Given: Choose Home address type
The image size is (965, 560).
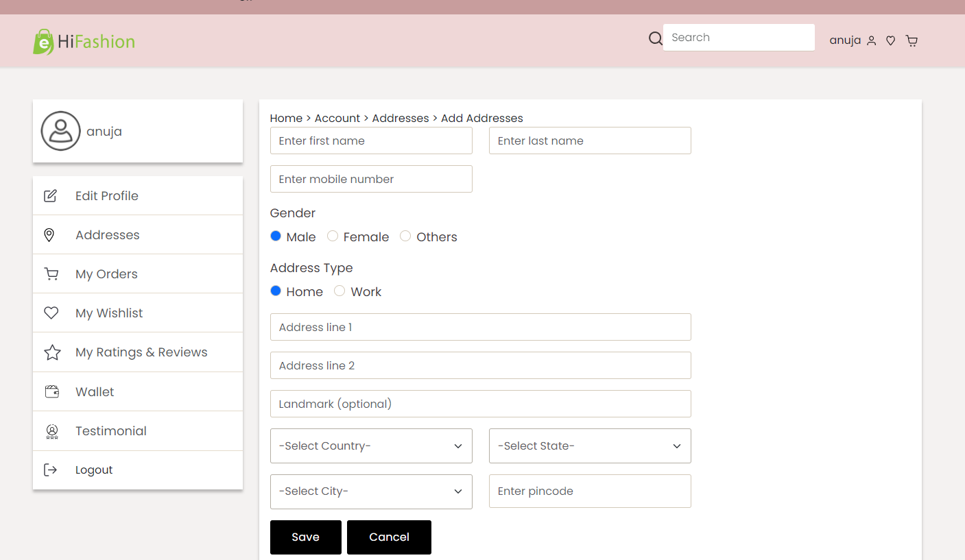Looking at the screenshot, I should [x=276, y=291].
